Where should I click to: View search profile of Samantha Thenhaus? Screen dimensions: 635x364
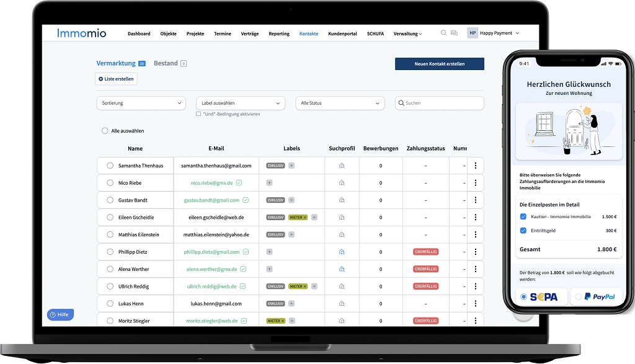[342, 166]
